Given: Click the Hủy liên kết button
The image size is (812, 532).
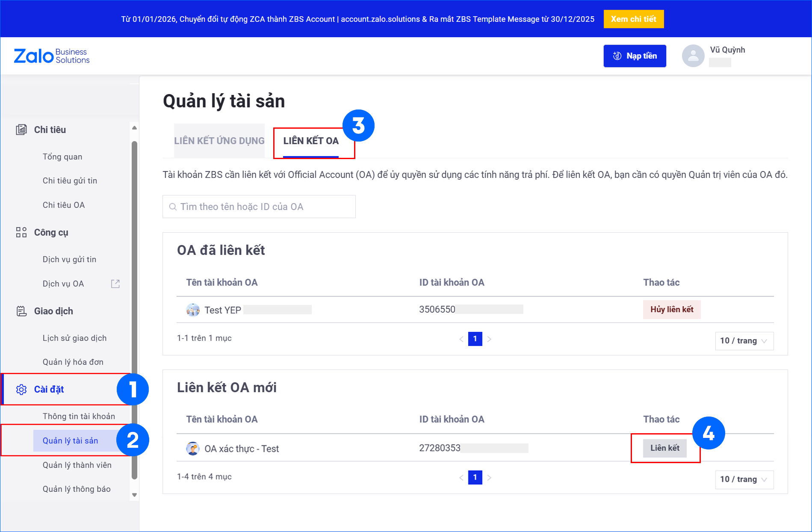Looking at the screenshot, I should pos(671,310).
